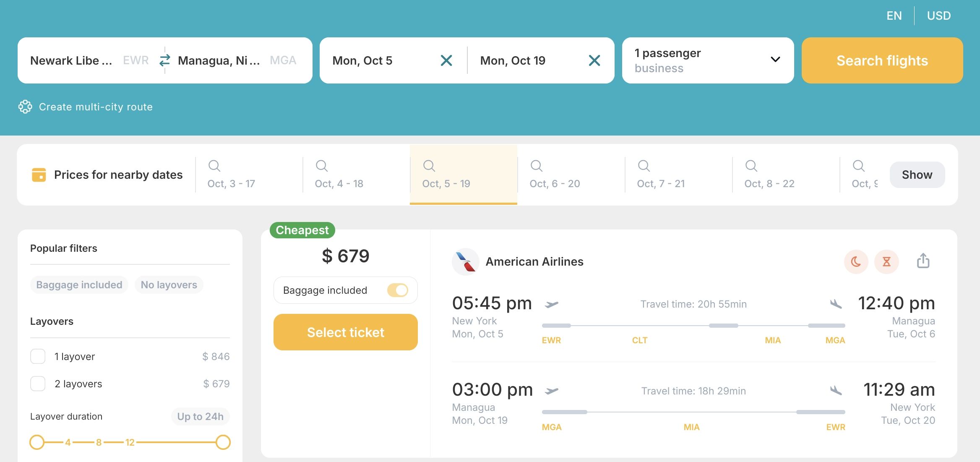
Task: Click the American Airlines logo
Action: (465, 261)
